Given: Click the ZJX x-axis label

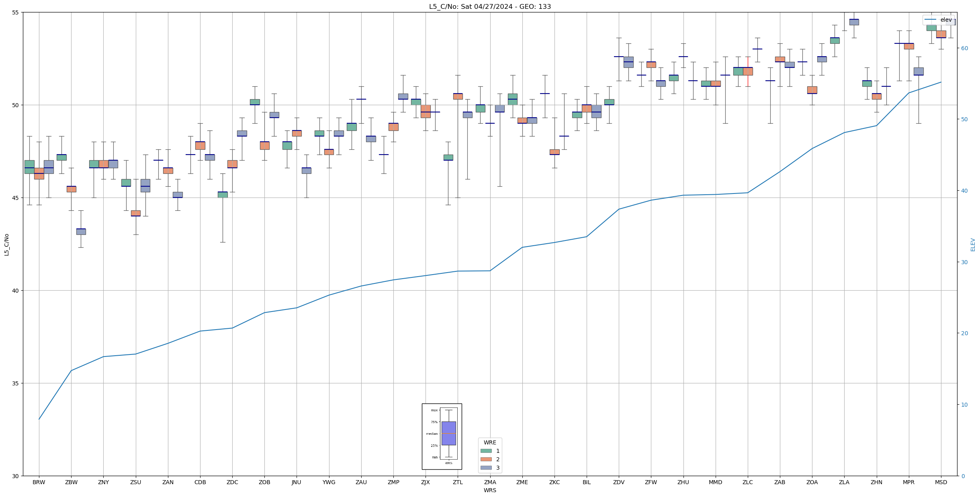Looking at the screenshot, I should coord(426,482).
